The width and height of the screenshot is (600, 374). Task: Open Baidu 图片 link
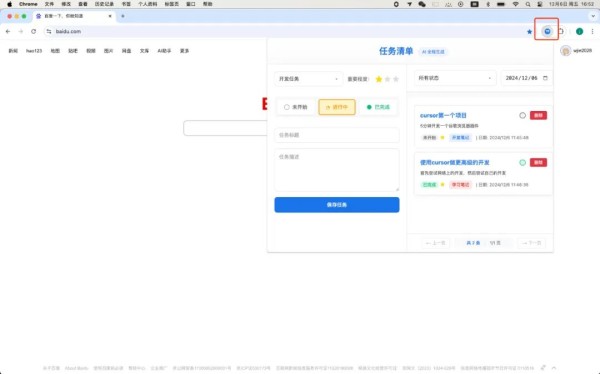tap(109, 51)
